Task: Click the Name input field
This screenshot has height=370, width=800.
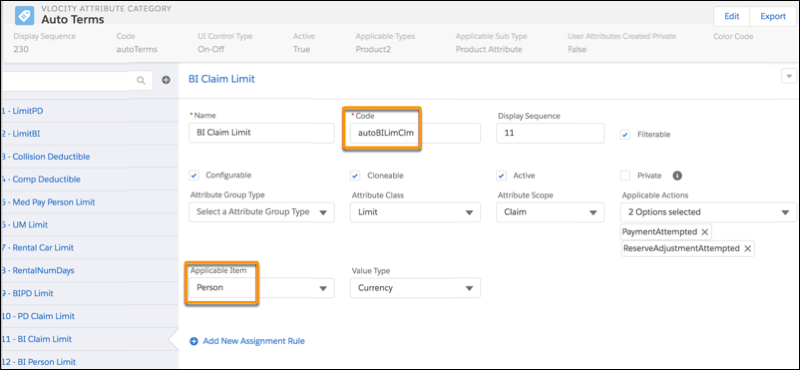Action: pyautogui.click(x=262, y=133)
